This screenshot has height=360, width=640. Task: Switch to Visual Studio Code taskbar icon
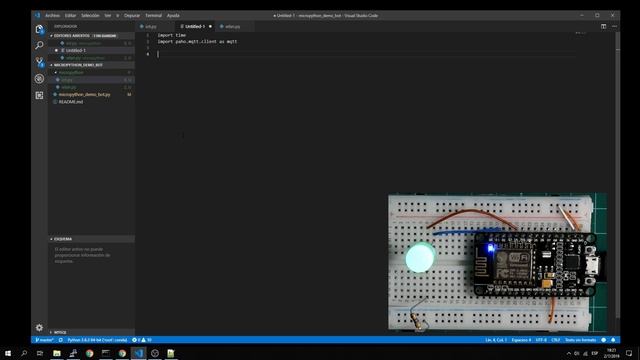(138, 353)
